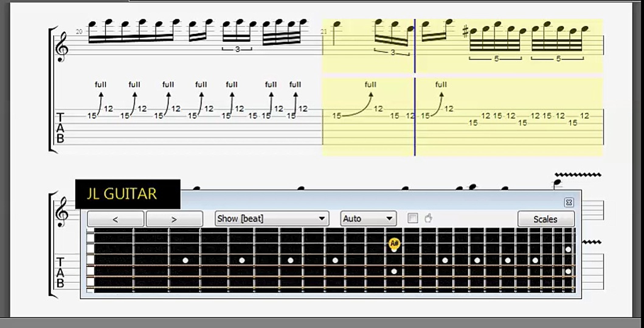Click the yellow A# note marker on fretboard

(394, 243)
